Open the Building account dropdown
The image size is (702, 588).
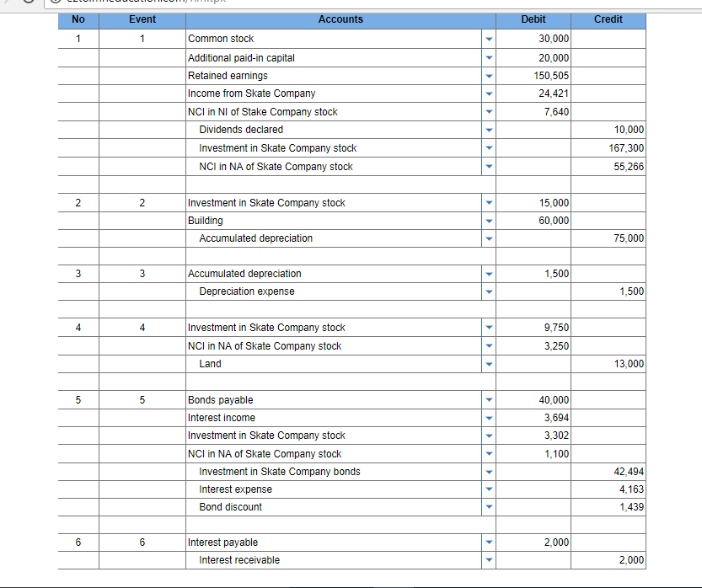coord(489,220)
